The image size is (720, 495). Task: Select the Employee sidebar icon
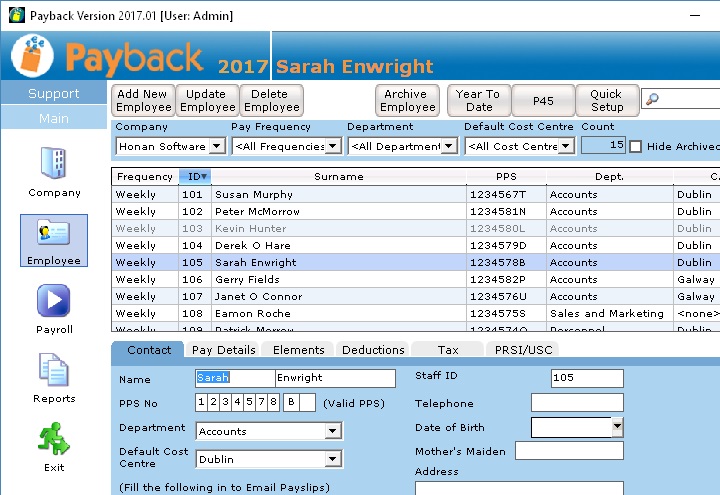pyautogui.click(x=54, y=235)
